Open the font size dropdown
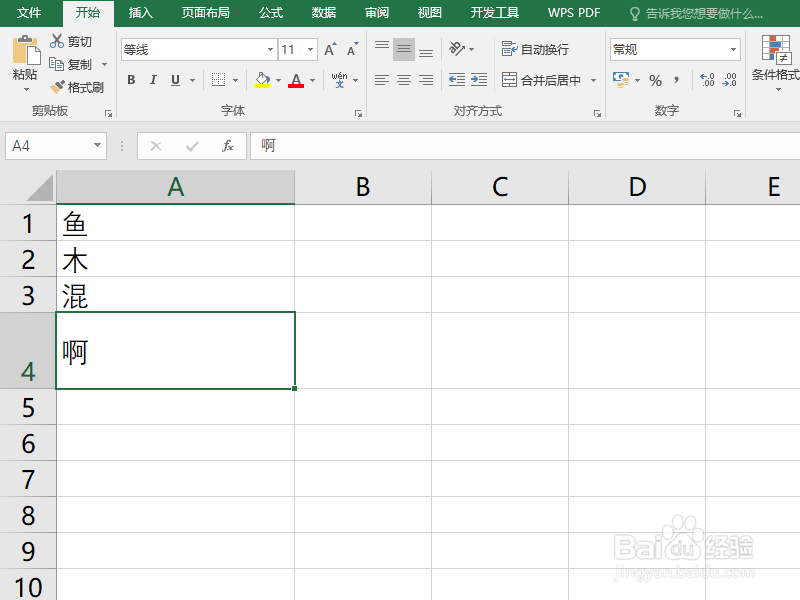This screenshot has width=800, height=600. (x=310, y=49)
